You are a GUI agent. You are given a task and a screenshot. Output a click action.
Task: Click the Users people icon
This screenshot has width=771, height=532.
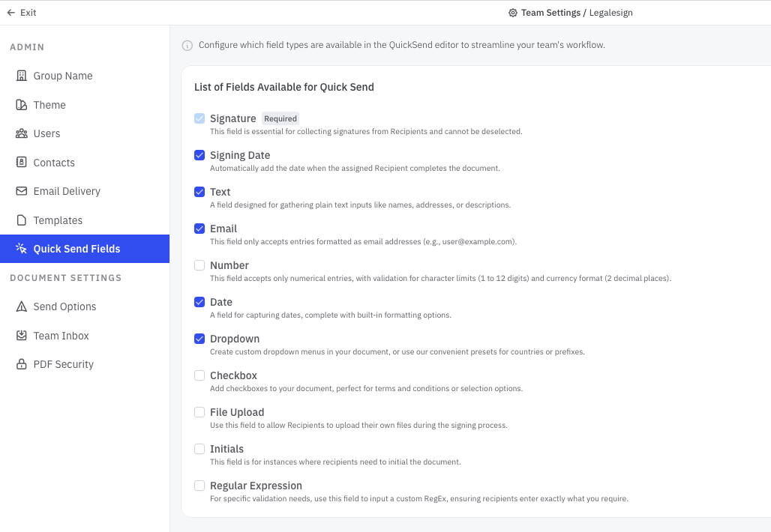point(22,133)
